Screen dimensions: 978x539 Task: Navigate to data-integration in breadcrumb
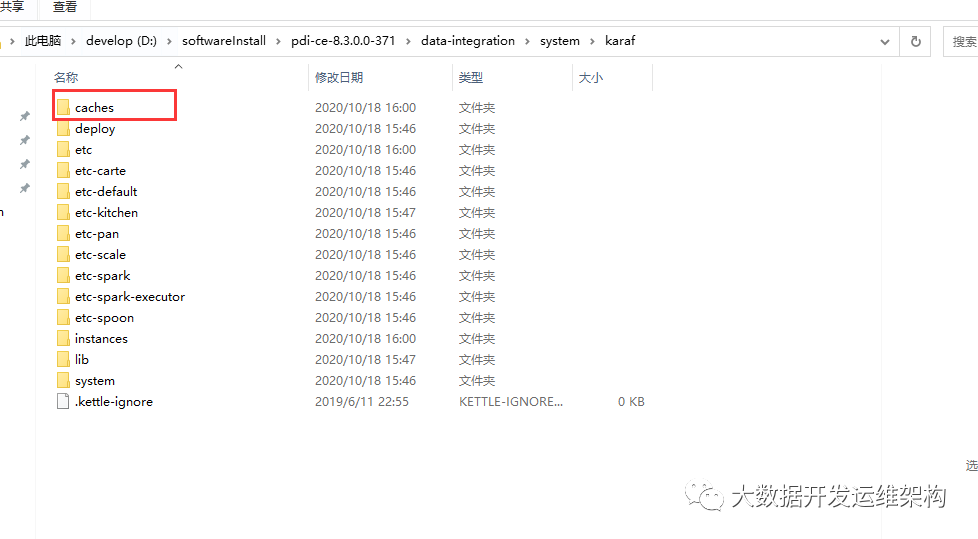(468, 41)
